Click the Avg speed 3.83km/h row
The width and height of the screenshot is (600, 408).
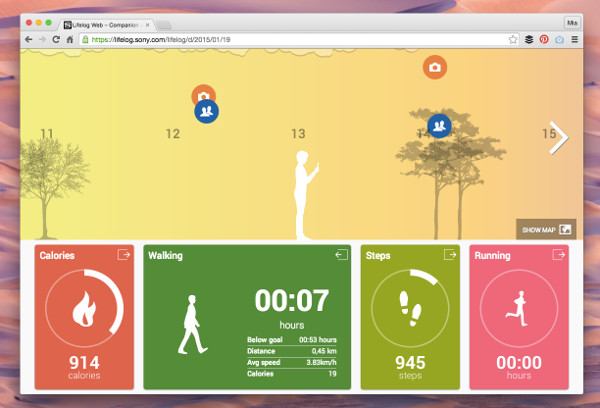pos(292,362)
